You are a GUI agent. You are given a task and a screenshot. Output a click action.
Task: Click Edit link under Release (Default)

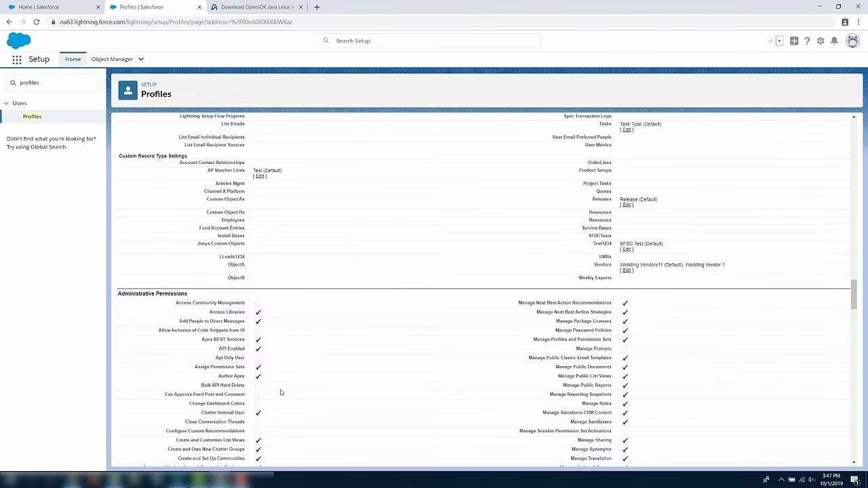[x=627, y=205]
